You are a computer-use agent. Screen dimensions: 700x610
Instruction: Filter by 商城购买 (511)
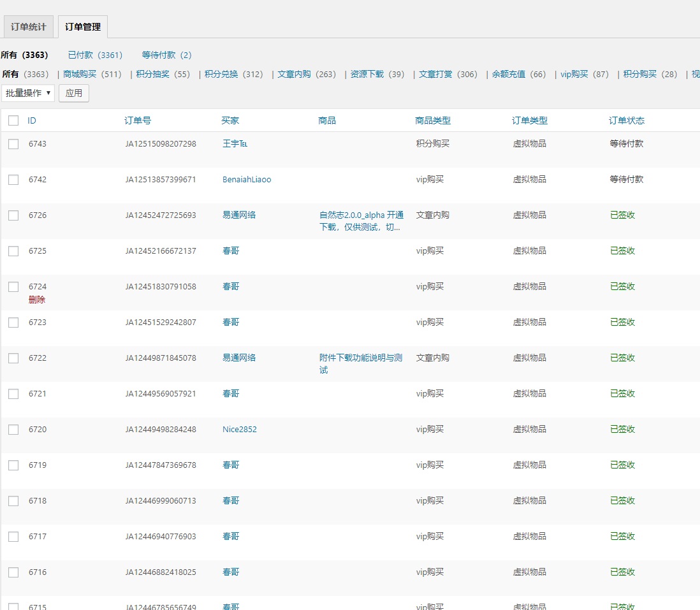click(x=92, y=74)
